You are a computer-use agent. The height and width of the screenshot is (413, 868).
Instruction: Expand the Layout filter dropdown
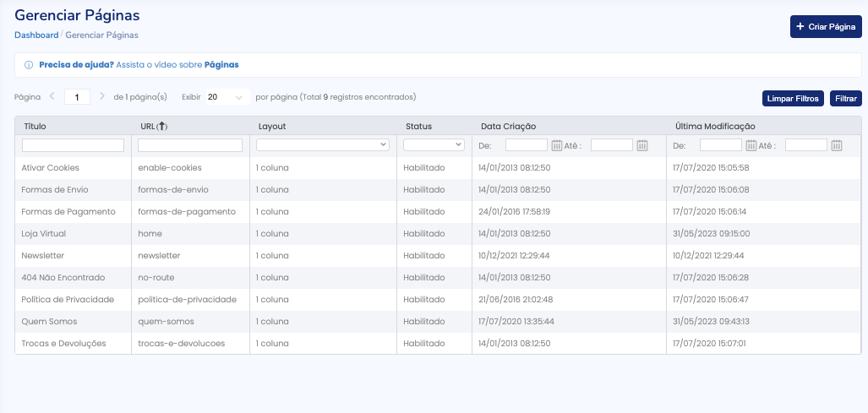(322, 145)
